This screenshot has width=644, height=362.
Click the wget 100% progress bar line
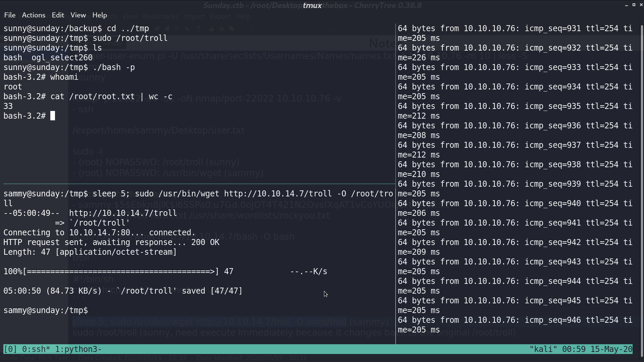point(165,271)
